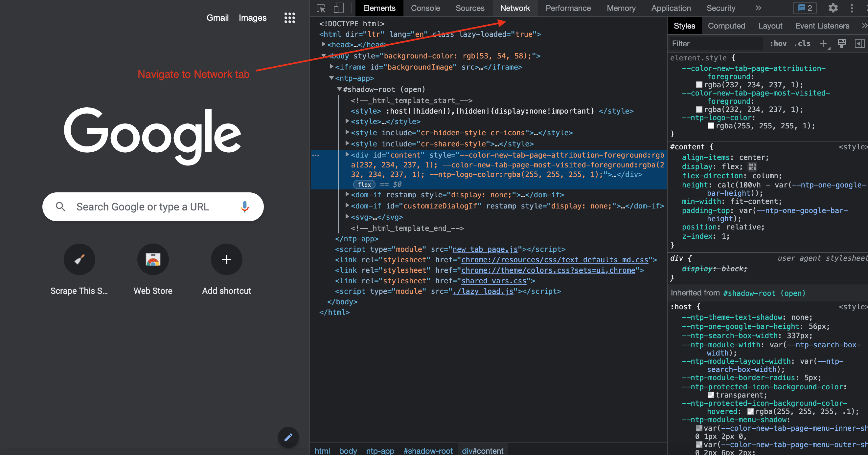
Task: Open the ./lazy_load.js link
Action: 483,291
